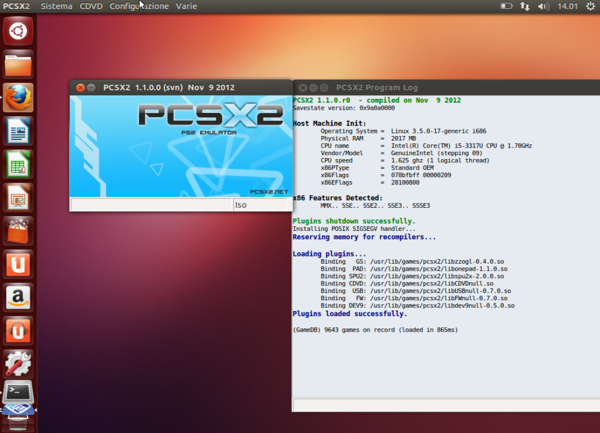Click the 'Binding SPU2:' libspu2x log line

(x=412, y=276)
